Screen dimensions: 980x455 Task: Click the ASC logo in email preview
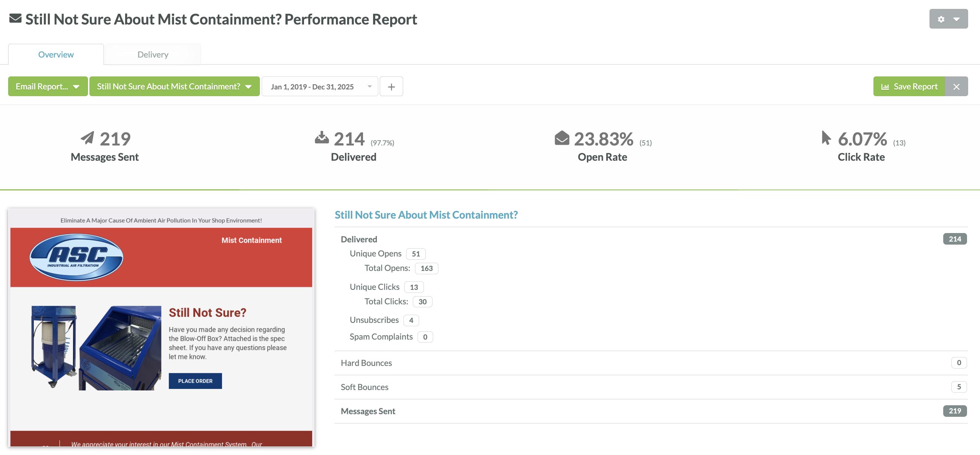76,257
